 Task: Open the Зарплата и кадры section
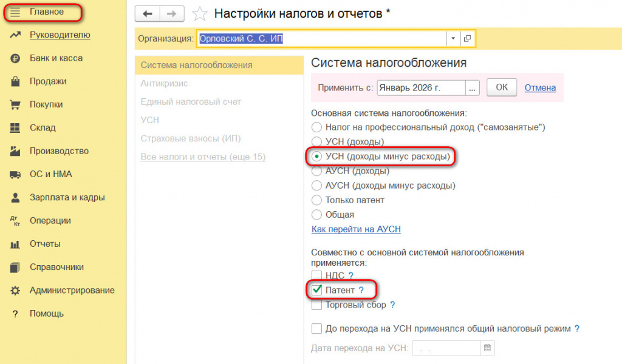pos(67,197)
